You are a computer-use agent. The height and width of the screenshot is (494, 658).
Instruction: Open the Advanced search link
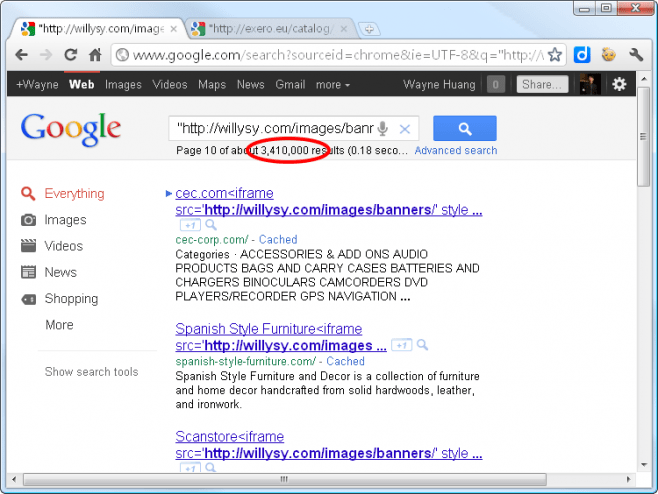pos(455,151)
